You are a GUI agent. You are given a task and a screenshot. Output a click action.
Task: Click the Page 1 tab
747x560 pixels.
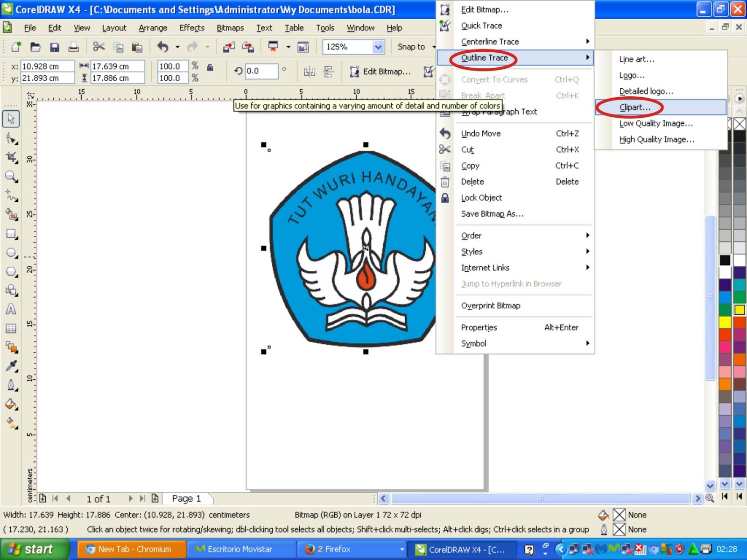(186, 498)
